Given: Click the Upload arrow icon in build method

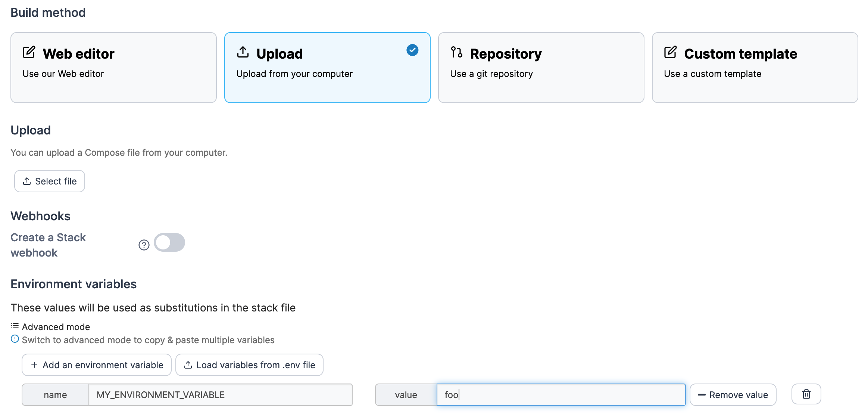Looking at the screenshot, I should pyautogui.click(x=243, y=53).
